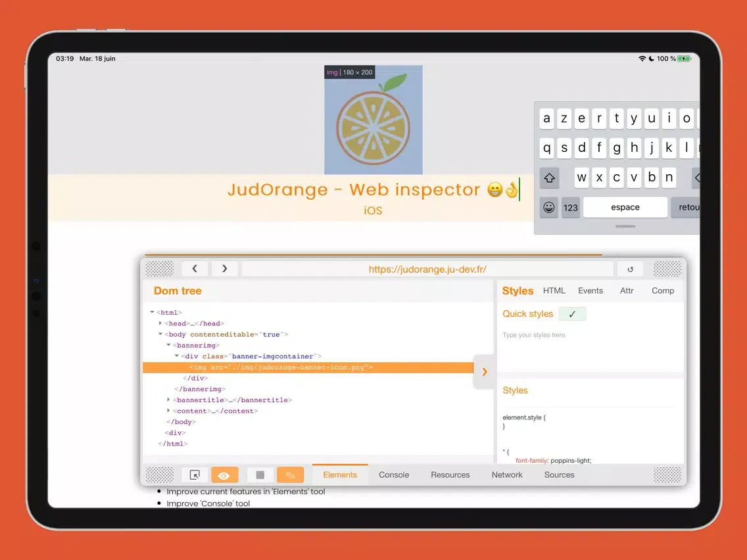This screenshot has width=747, height=560.
Task: Navigate back using the left chevron
Action: click(x=195, y=268)
